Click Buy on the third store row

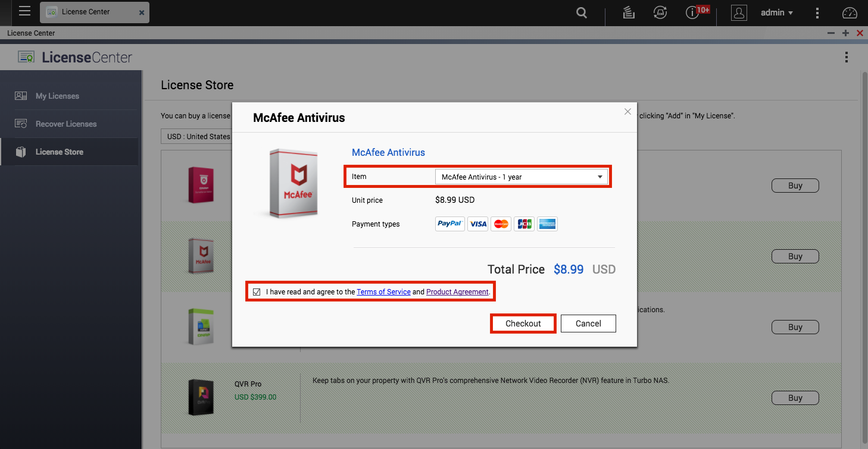[x=795, y=327]
